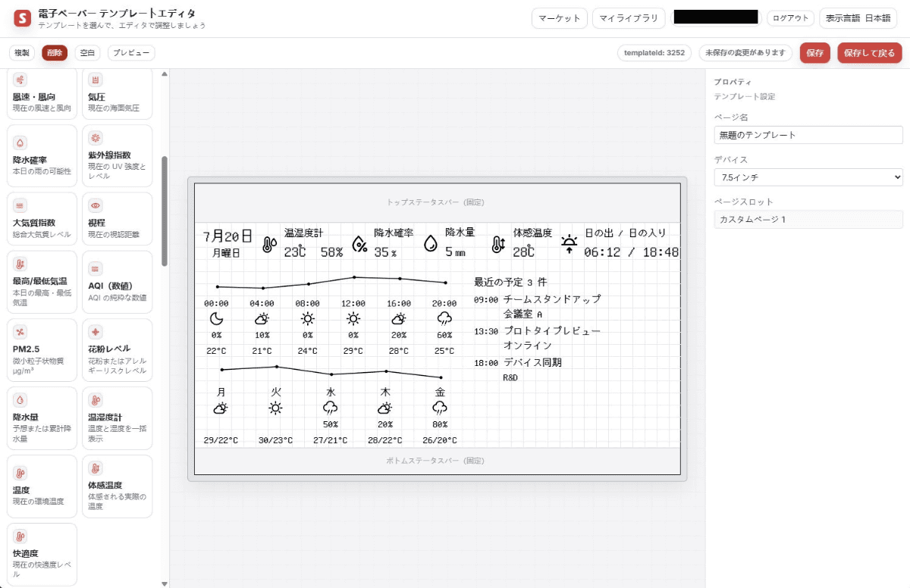Click the 29/22°C forecast value under 月
The image size is (910, 588).
(221, 440)
